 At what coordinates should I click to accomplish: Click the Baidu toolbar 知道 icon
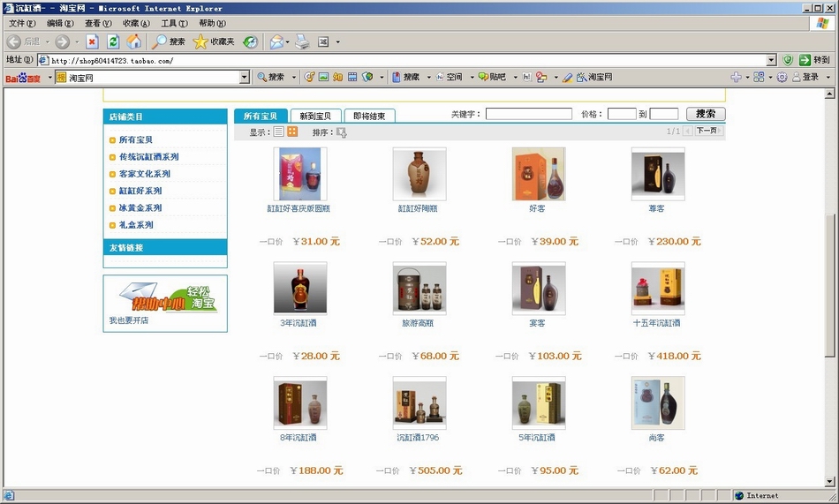[338, 77]
